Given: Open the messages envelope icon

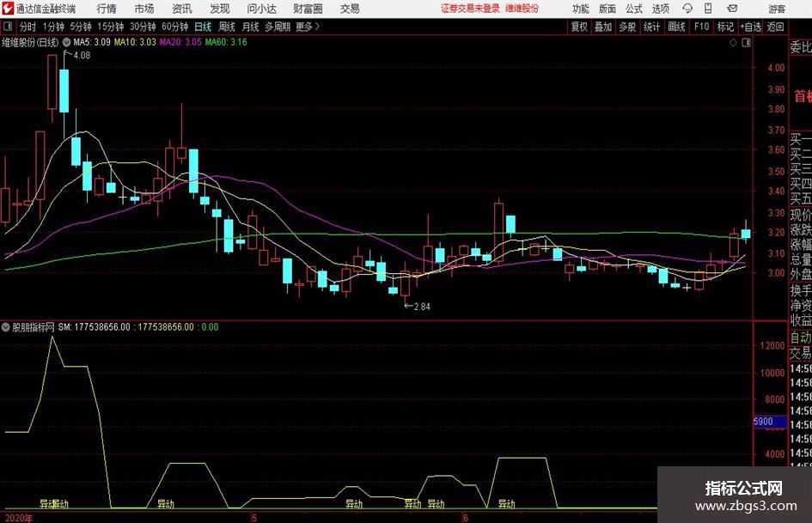Looking at the screenshot, I should [732, 9].
